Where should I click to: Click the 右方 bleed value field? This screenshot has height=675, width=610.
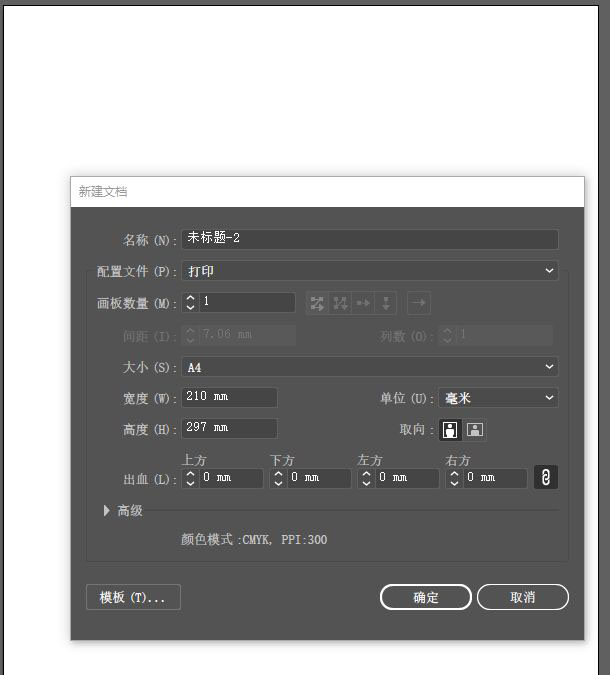tap(495, 478)
